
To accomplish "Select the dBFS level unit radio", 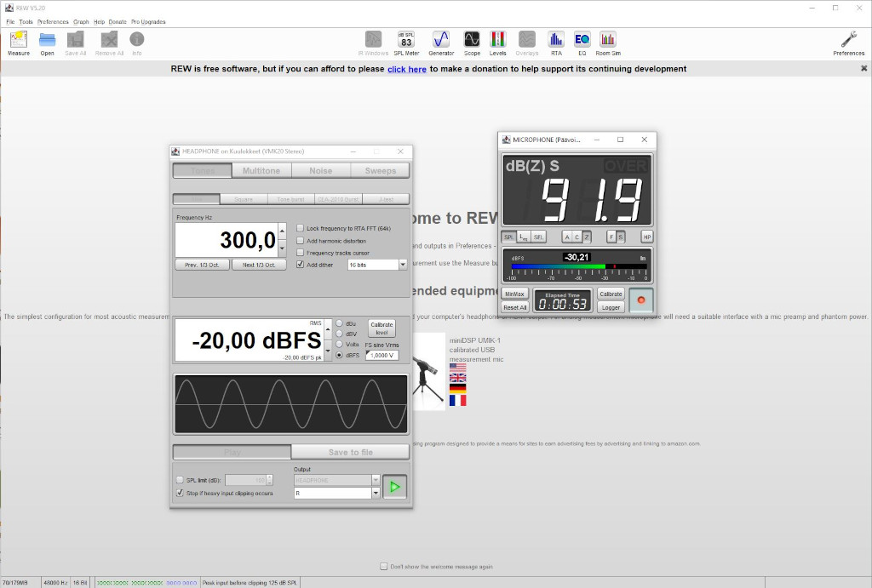I will 339,355.
